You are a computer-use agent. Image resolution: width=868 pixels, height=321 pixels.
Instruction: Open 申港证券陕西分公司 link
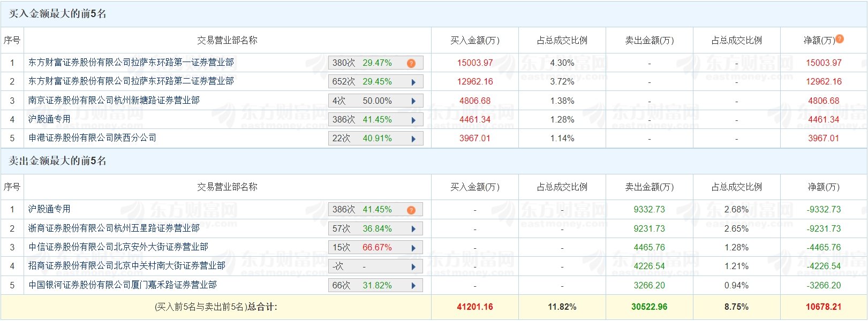(x=93, y=137)
